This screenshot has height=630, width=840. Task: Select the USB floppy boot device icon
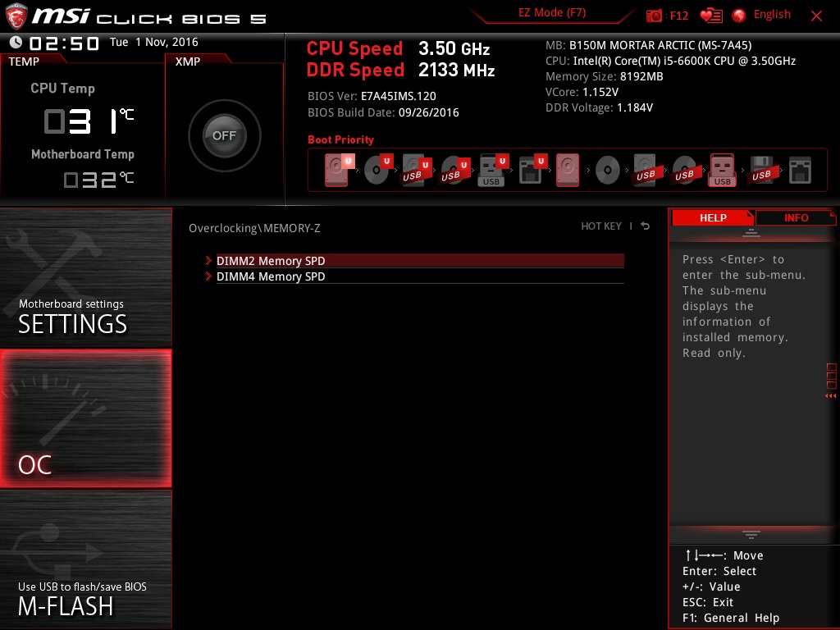point(761,171)
